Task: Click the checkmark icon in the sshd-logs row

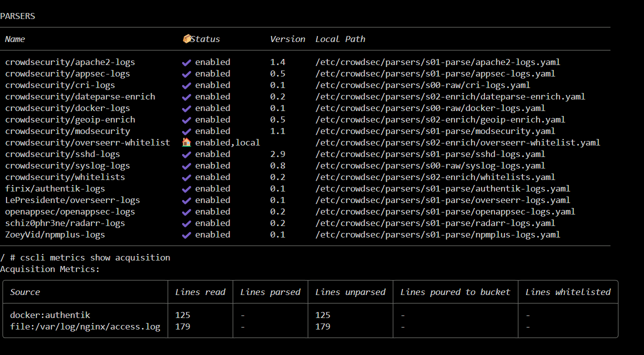Action: point(187,154)
